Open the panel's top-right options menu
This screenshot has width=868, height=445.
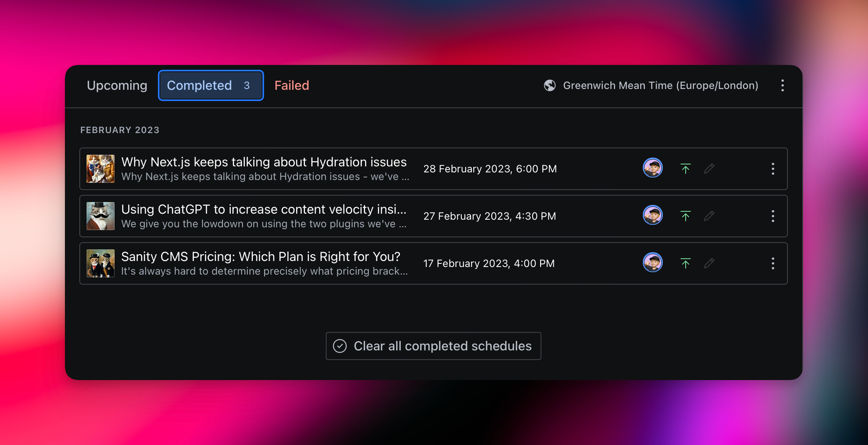point(782,85)
